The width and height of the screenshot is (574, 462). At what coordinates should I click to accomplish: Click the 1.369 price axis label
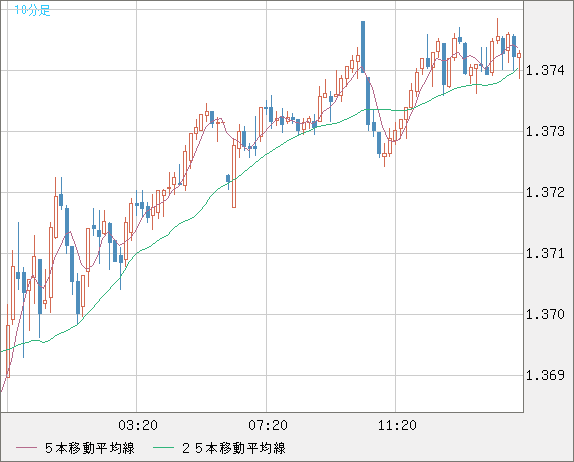point(545,375)
